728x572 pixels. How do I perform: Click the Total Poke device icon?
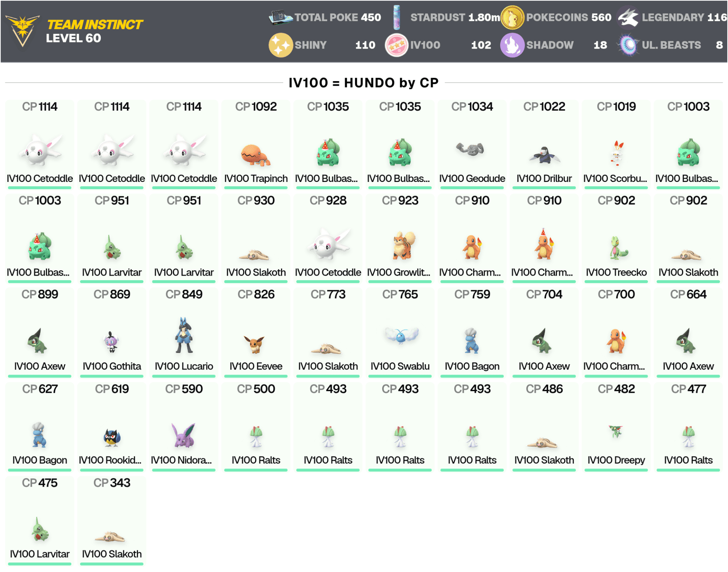point(281,17)
